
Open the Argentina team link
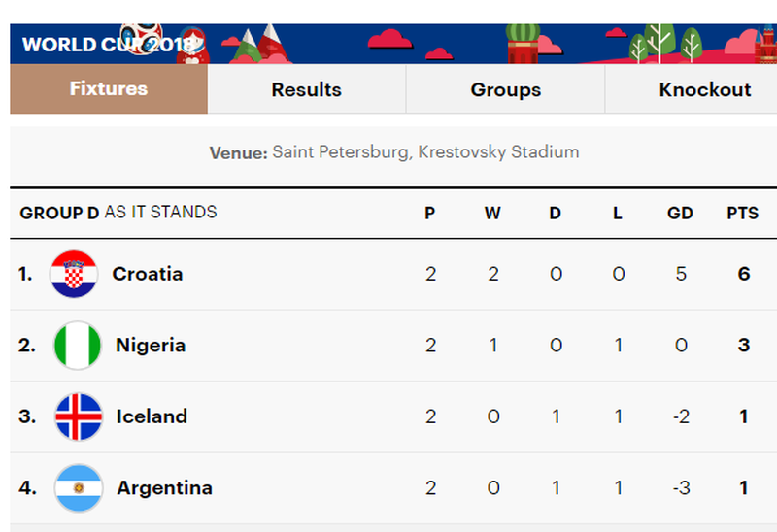[164, 488]
